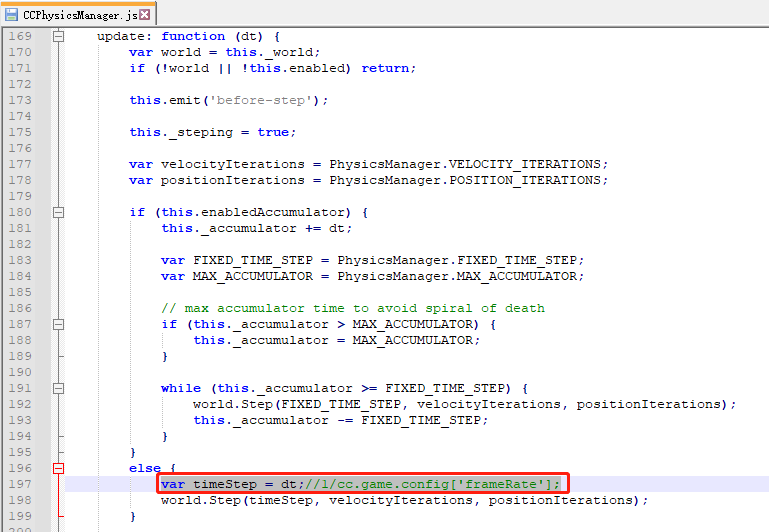Click 'var timeStep = dt;' on line 197
Viewport: 769px width, 532px height.
click(232, 484)
